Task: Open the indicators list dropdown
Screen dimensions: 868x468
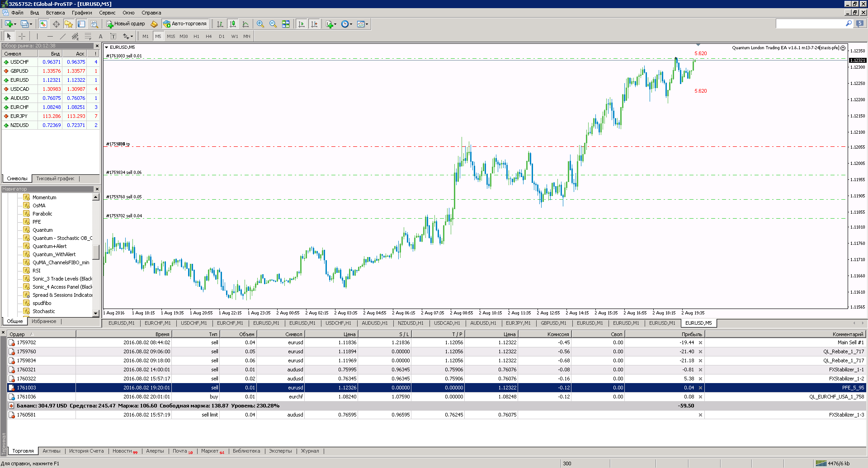Action: (331, 24)
